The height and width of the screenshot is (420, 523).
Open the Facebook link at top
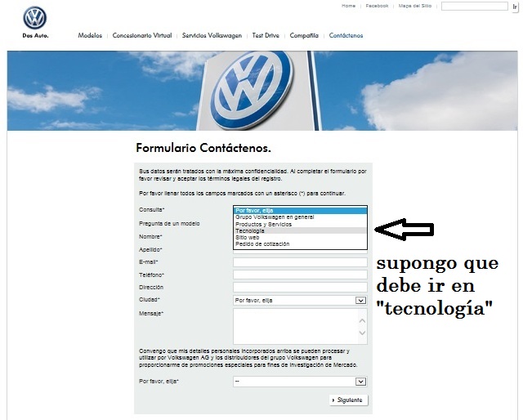coord(377,6)
